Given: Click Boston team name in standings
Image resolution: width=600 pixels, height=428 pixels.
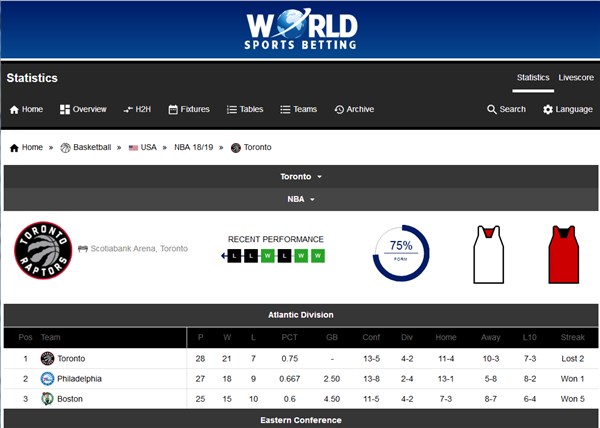Looking at the screenshot, I should pos(70,399).
